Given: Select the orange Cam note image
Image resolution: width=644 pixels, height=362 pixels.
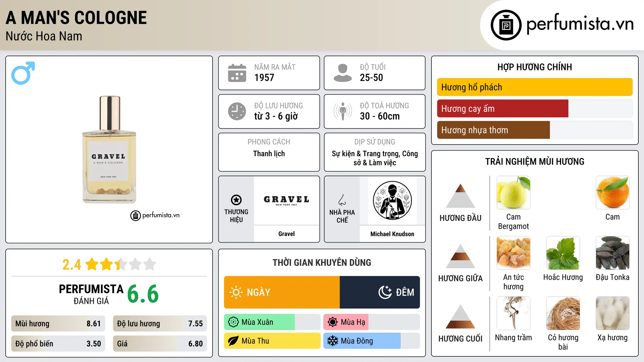Looking at the screenshot, I should pos(613,193).
